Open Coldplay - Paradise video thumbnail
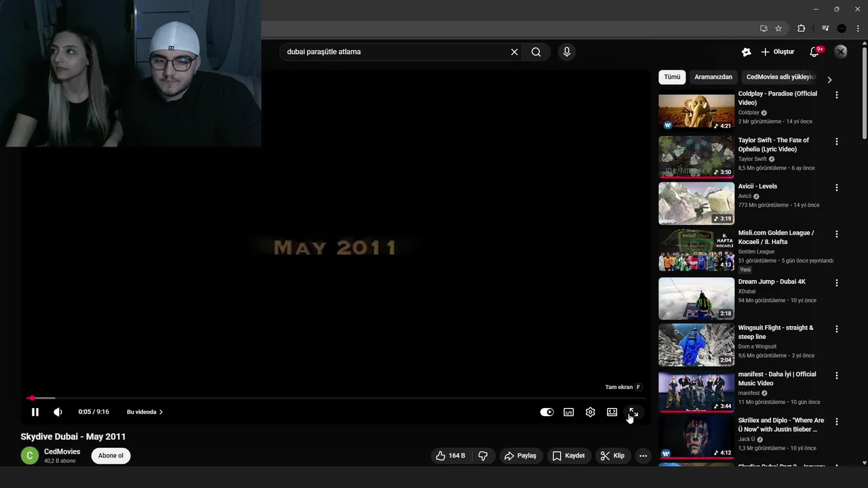This screenshot has width=868, height=488. point(696,113)
